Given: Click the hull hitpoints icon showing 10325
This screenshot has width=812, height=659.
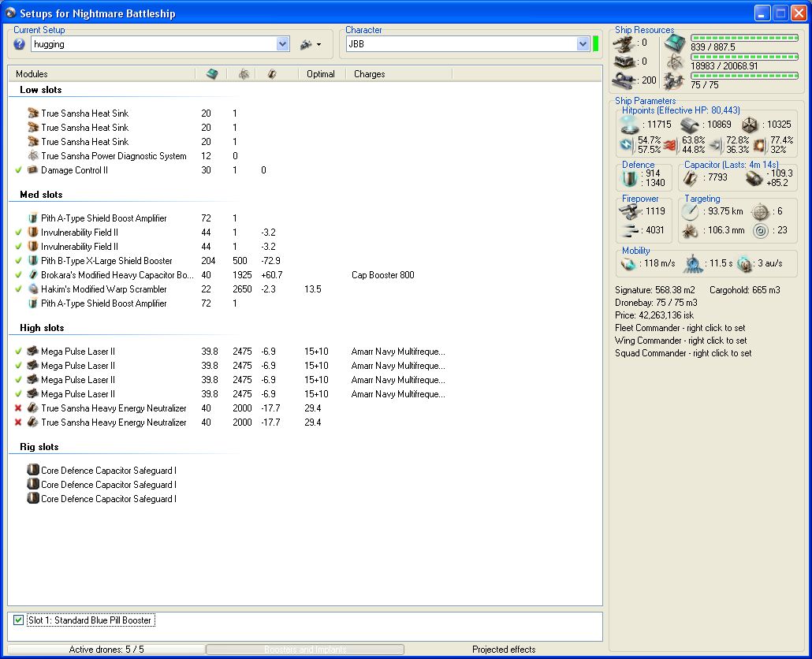Looking at the screenshot, I should coord(750,125).
